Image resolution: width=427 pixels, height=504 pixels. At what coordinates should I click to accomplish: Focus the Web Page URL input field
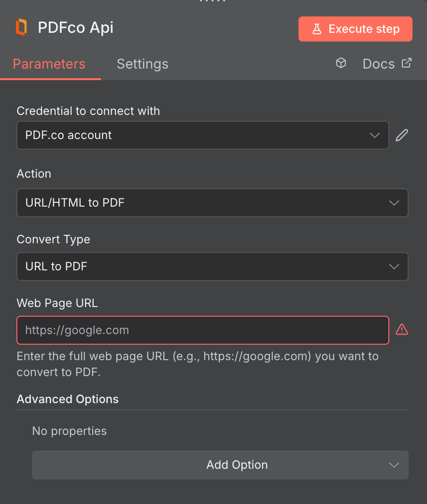click(x=203, y=330)
